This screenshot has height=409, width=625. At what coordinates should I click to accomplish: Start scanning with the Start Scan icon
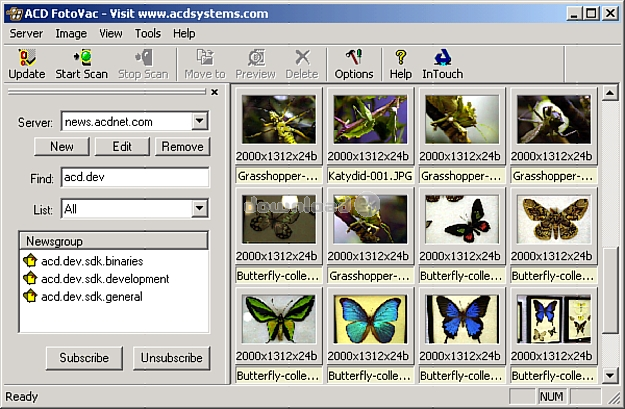pos(81,64)
